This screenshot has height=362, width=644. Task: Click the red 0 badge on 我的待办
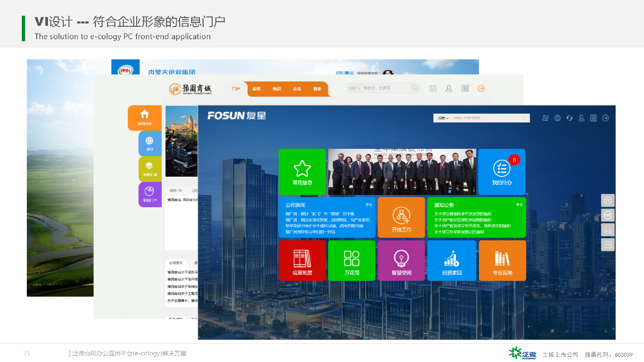point(514,160)
